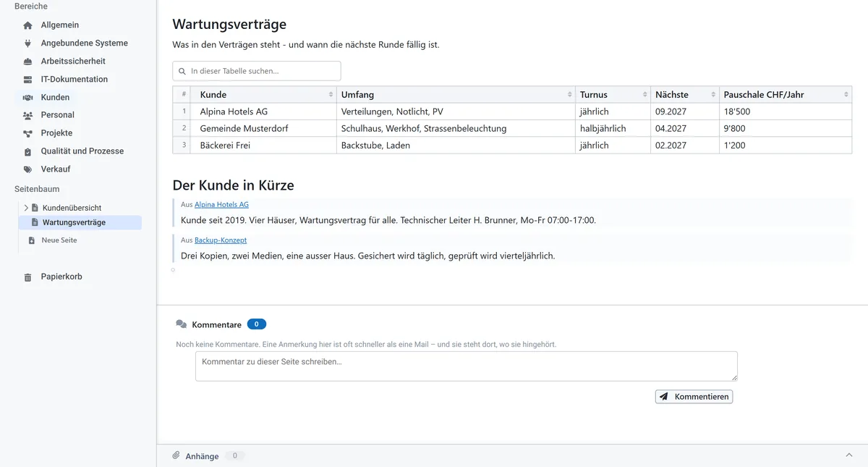Expand the Anhänge panel chevron
868x467 pixels.
[x=849, y=455]
